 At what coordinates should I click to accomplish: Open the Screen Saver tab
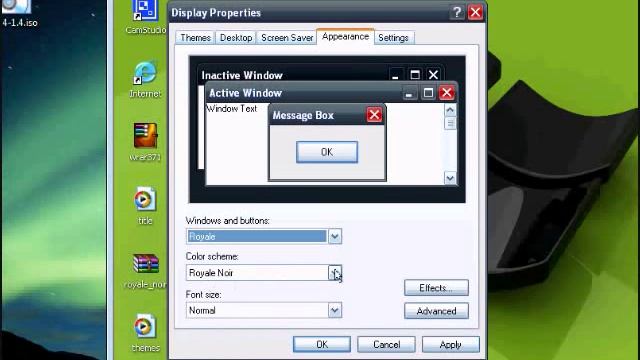[x=287, y=38]
